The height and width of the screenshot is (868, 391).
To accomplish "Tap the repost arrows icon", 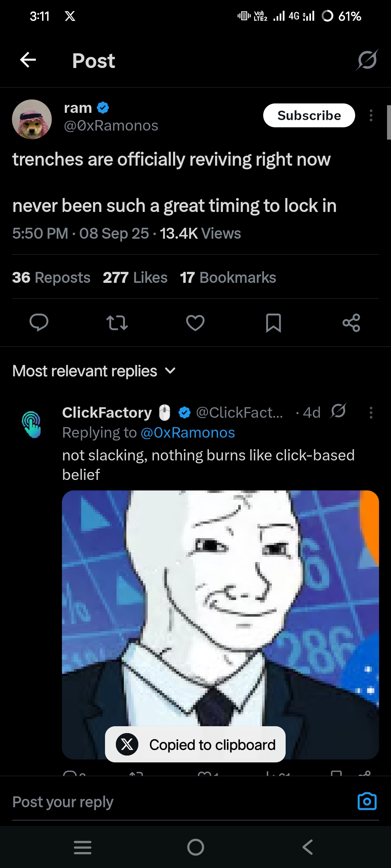I will pos(117,323).
